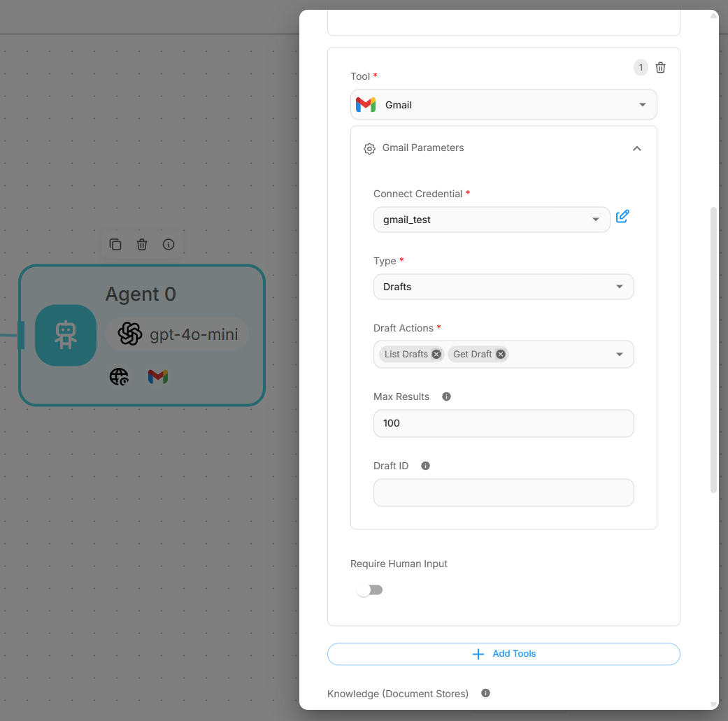
Task: Click the delete node trash icon above Agent 0
Action: click(x=142, y=244)
